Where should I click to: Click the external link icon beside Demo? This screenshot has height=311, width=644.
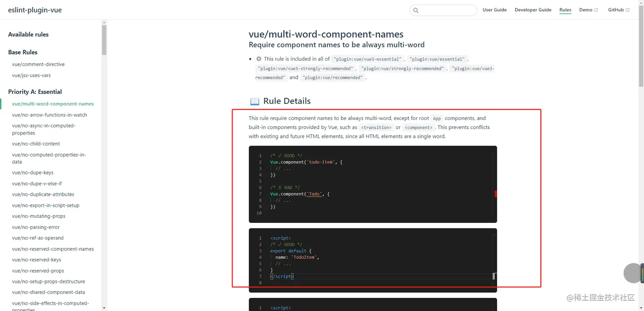point(596,10)
